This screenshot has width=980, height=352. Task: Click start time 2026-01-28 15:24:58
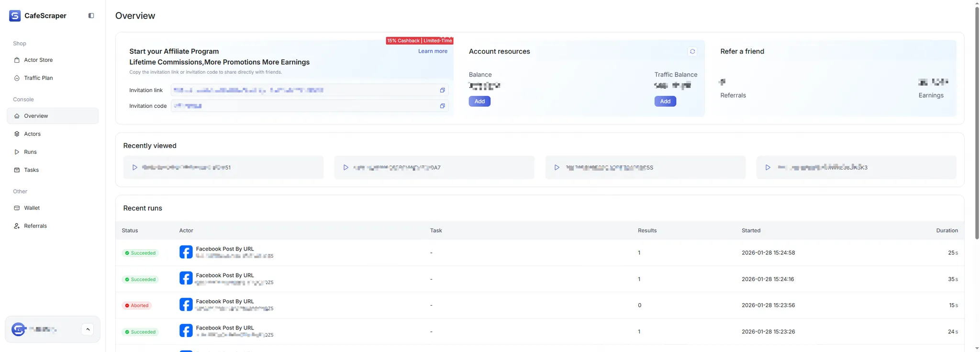tap(768, 253)
